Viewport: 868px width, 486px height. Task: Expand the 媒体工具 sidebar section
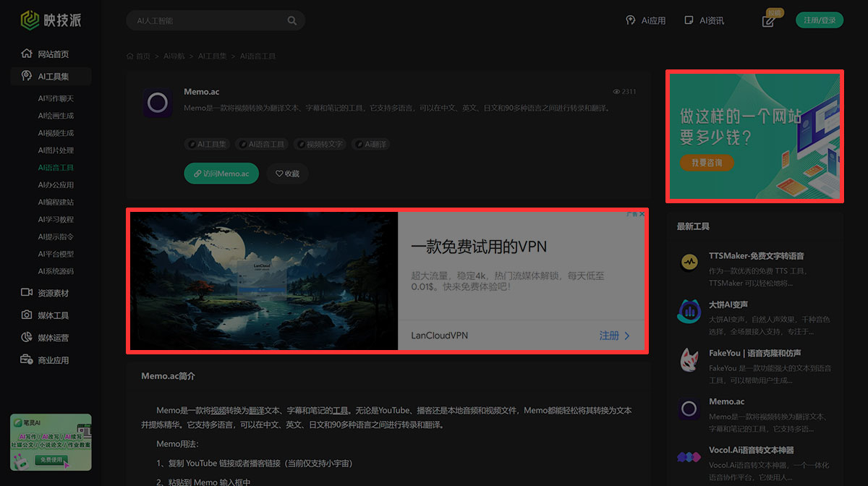(53, 315)
